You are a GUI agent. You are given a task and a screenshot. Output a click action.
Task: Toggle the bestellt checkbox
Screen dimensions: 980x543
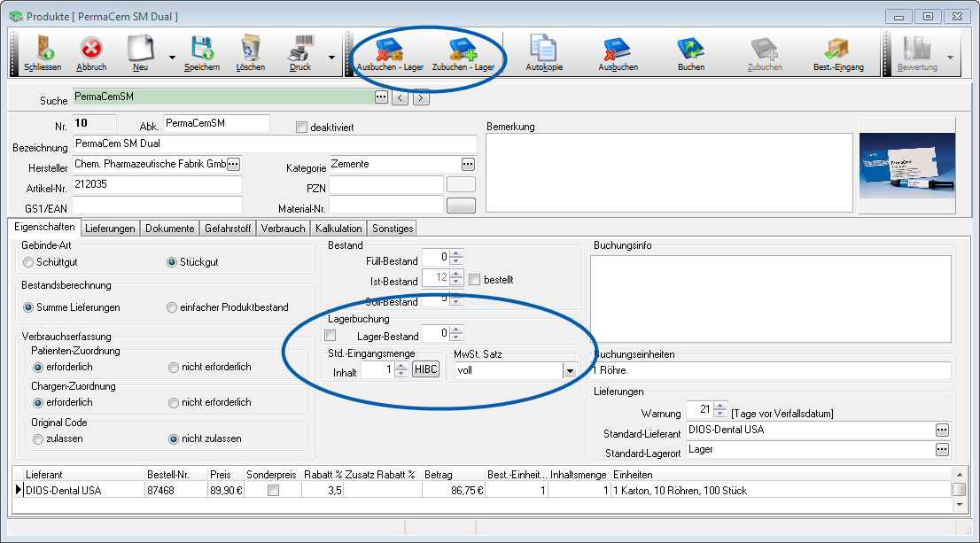pyautogui.click(x=474, y=280)
